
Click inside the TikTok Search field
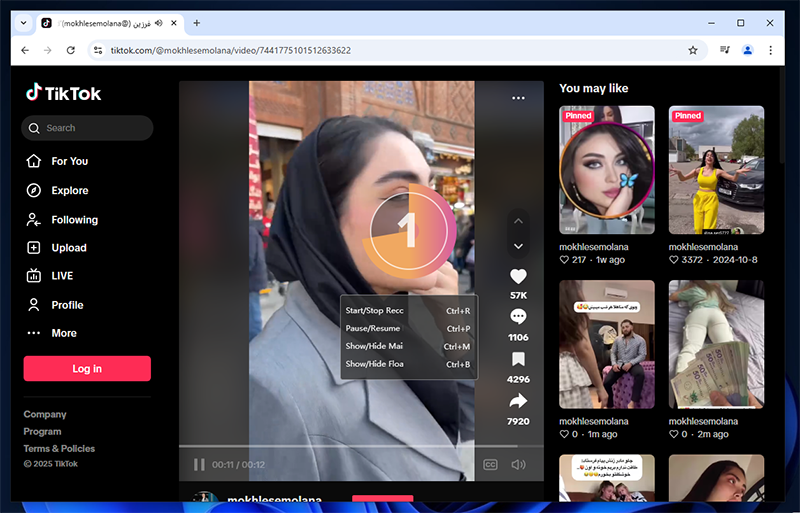[87, 128]
